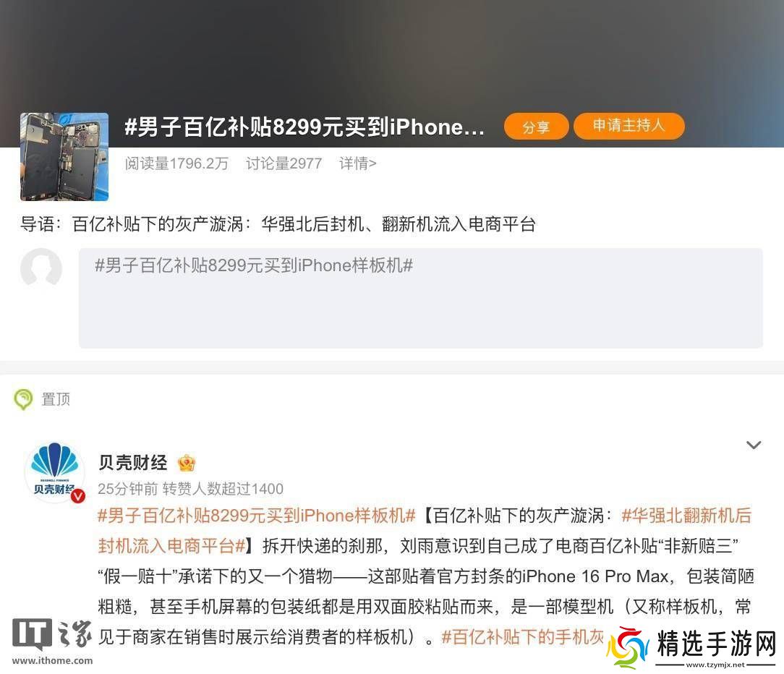The image size is (784, 674).
Task: Open the 详情> details link
Action: pos(357,163)
